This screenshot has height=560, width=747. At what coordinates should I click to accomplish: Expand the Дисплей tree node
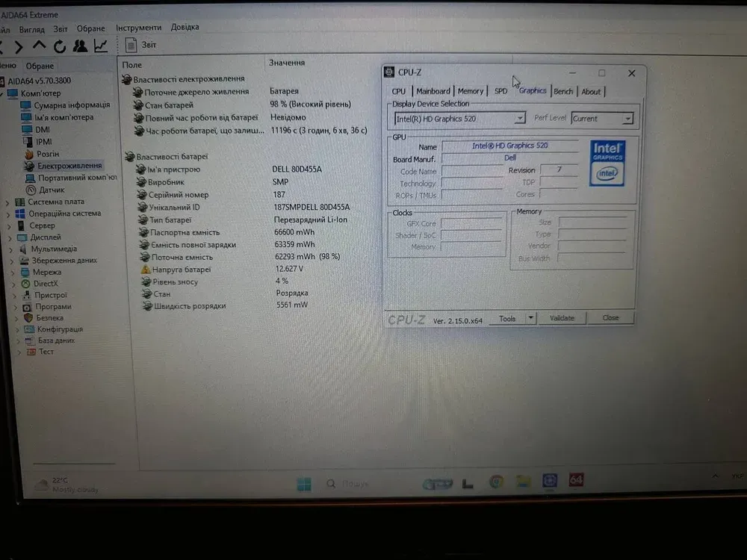[10, 238]
